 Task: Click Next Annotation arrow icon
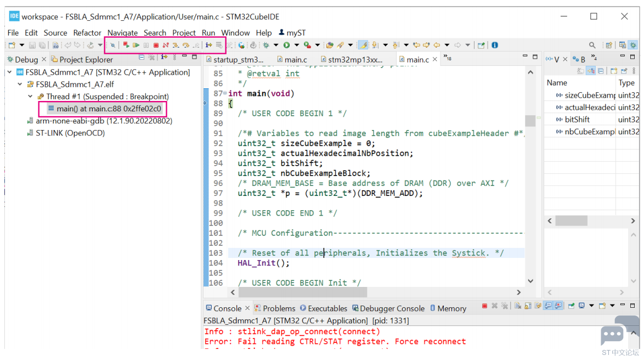point(375,45)
